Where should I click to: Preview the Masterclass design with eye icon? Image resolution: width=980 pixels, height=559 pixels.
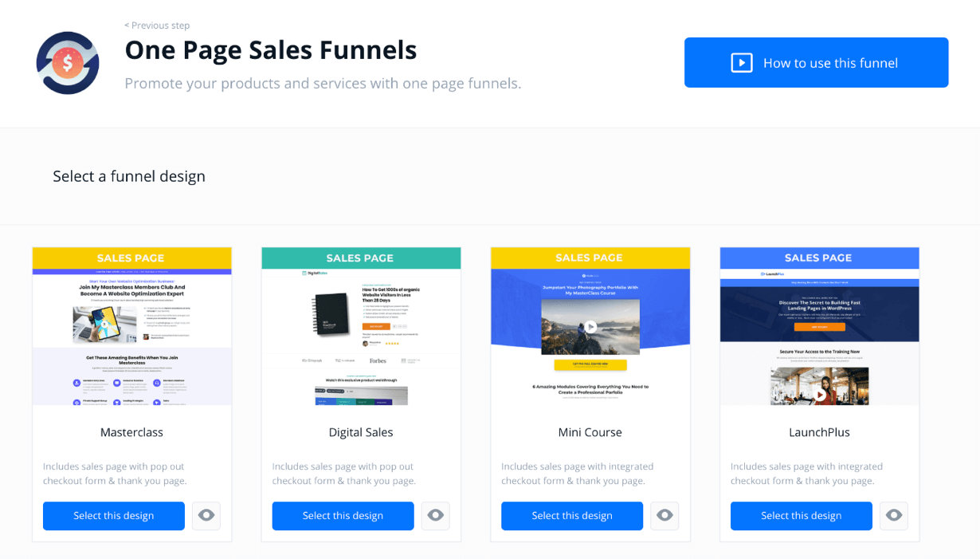pyautogui.click(x=206, y=516)
